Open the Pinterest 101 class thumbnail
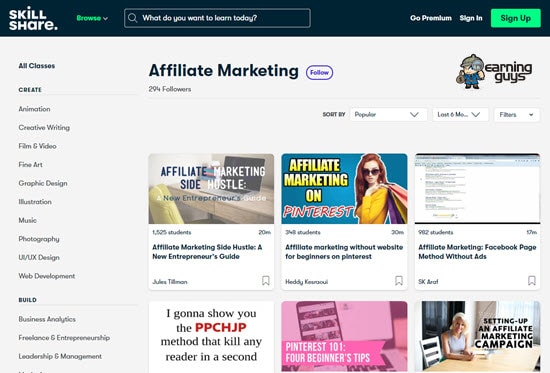 click(x=344, y=336)
